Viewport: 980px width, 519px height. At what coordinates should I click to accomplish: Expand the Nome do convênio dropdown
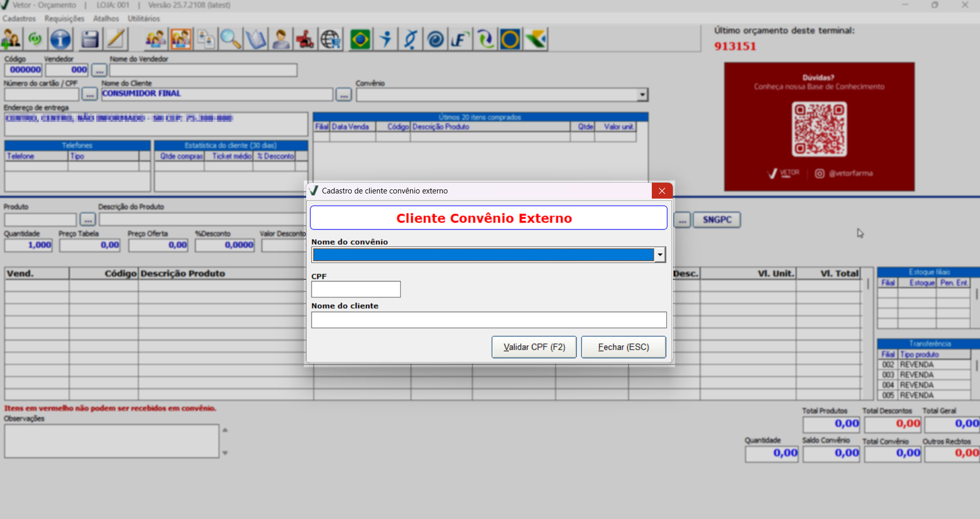click(660, 255)
